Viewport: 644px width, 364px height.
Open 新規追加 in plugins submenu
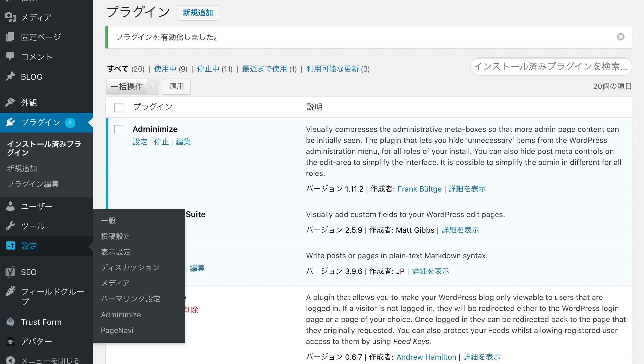(x=22, y=168)
